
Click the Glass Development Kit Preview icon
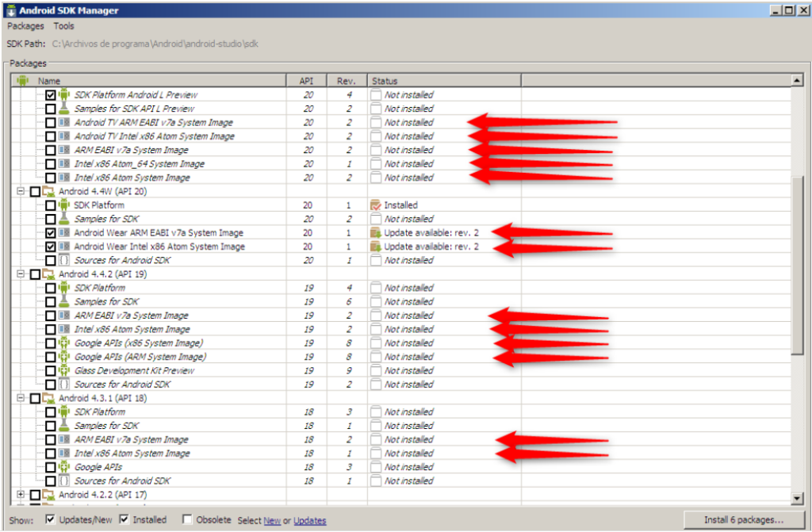(63, 370)
